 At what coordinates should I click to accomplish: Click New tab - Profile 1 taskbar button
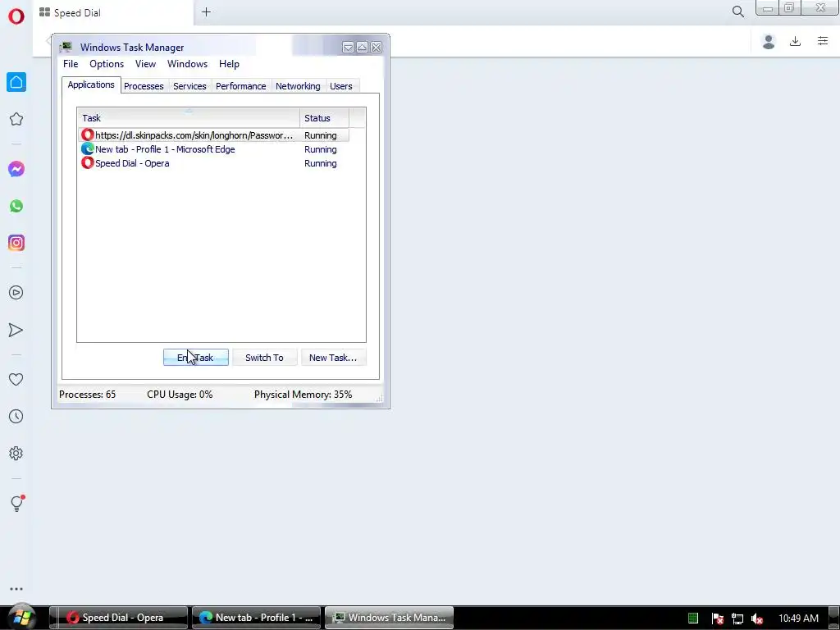(257, 618)
